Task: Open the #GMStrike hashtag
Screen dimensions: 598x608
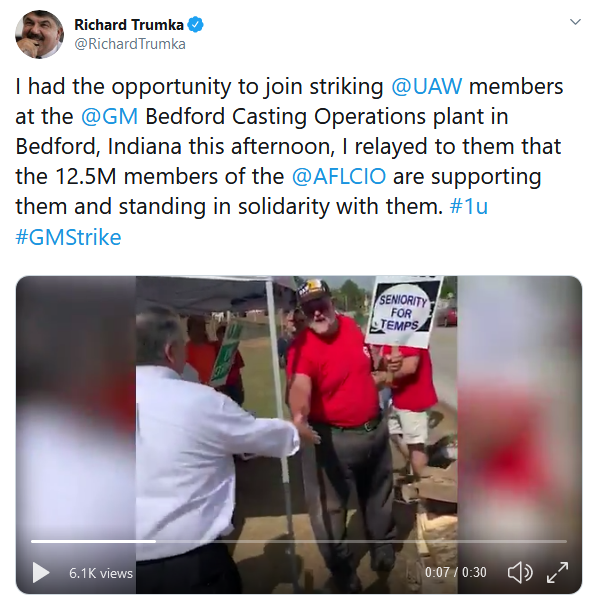Action: [68, 237]
